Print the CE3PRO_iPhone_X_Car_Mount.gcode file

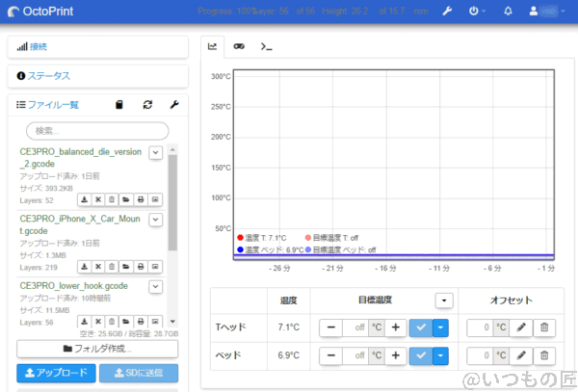[x=141, y=268]
